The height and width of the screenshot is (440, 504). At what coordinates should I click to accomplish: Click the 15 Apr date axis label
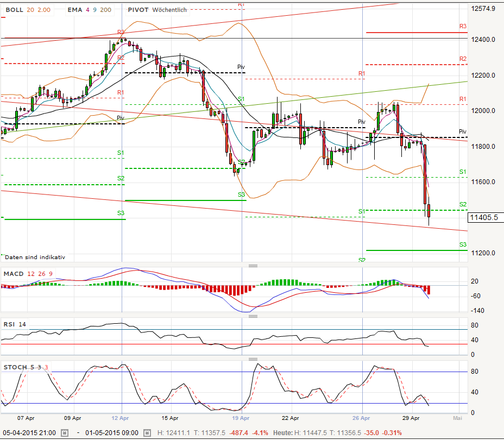pyautogui.click(x=169, y=418)
